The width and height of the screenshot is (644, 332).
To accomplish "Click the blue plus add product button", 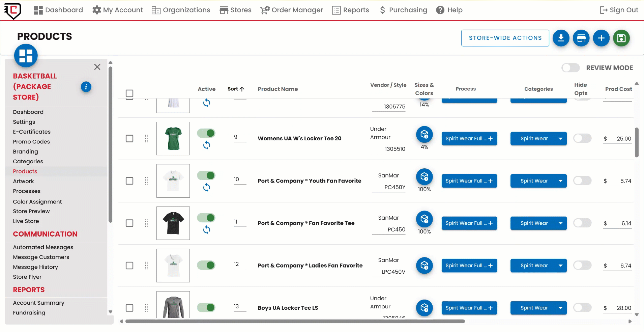I will pyautogui.click(x=601, y=38).
